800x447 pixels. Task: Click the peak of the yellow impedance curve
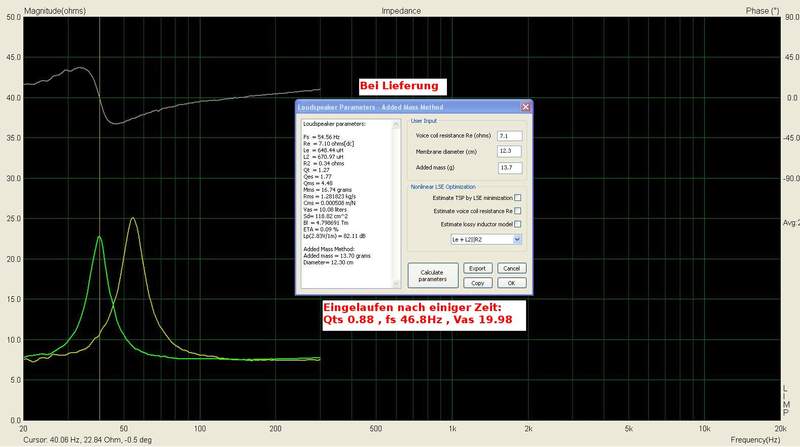tap(133, 219)
